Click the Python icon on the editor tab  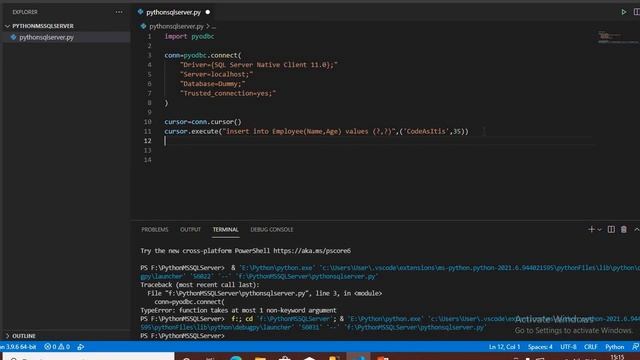tap(140, 12)
